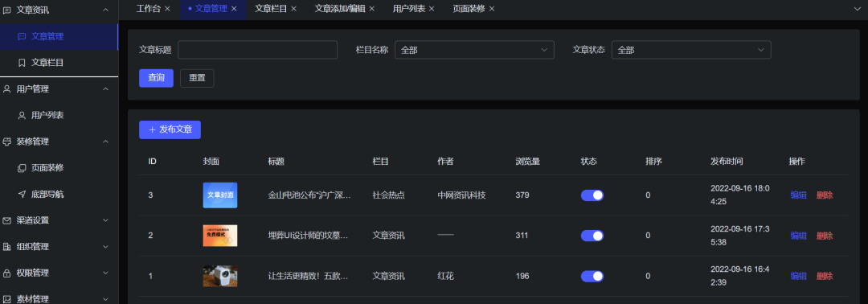Click the title 埋葬UI设计师的坟墓…
The image size is (868, 304).
tap(309, 236)
